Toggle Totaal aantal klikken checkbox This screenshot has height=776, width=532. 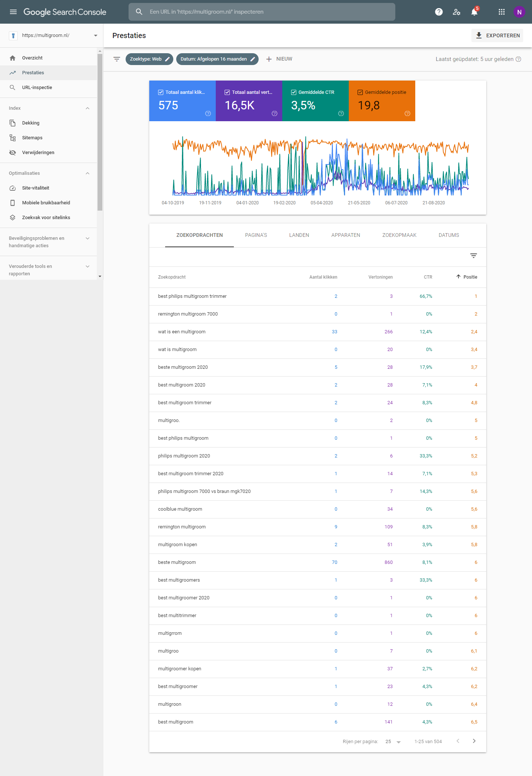pyautogui.click(x=161, y=92)
